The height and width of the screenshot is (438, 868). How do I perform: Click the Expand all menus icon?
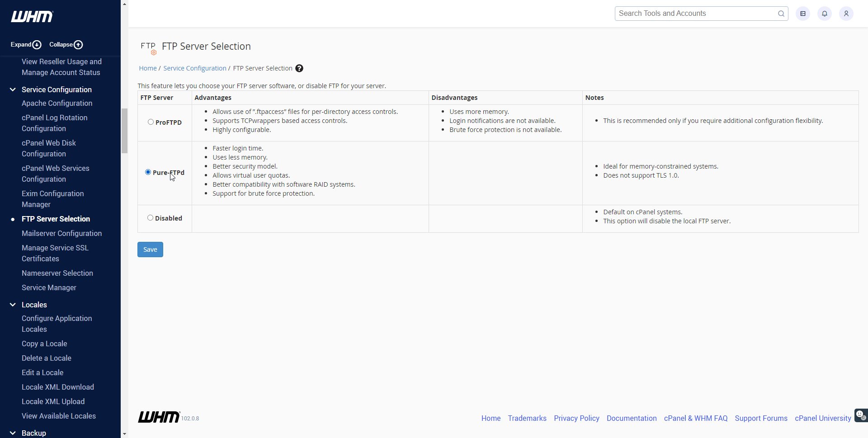pos(37,45)
